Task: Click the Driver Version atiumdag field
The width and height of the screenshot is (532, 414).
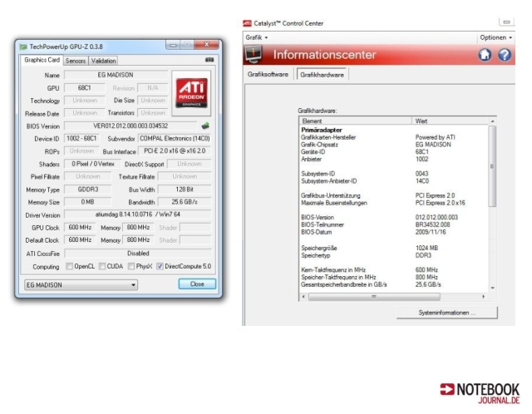Action: click(138, 214)
